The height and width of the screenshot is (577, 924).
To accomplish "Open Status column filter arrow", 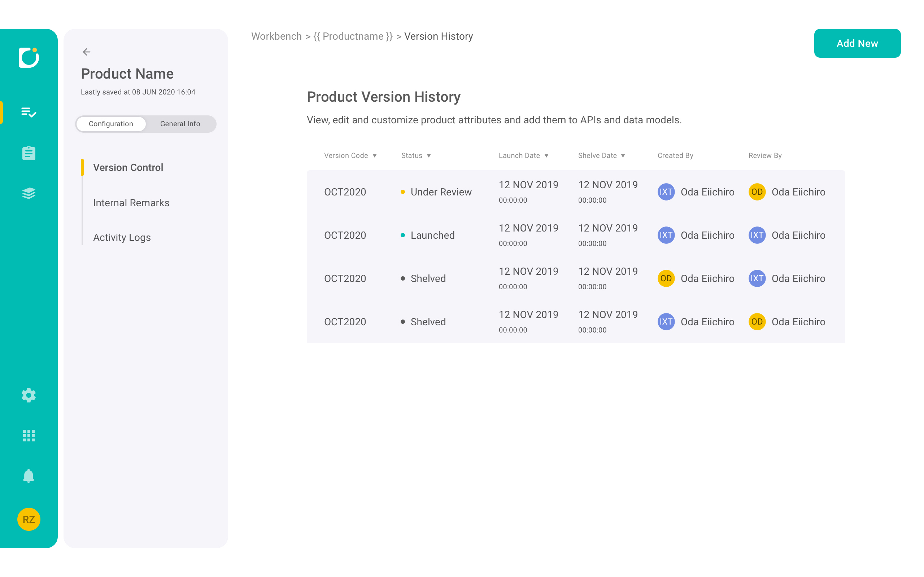I will point(429,156).
